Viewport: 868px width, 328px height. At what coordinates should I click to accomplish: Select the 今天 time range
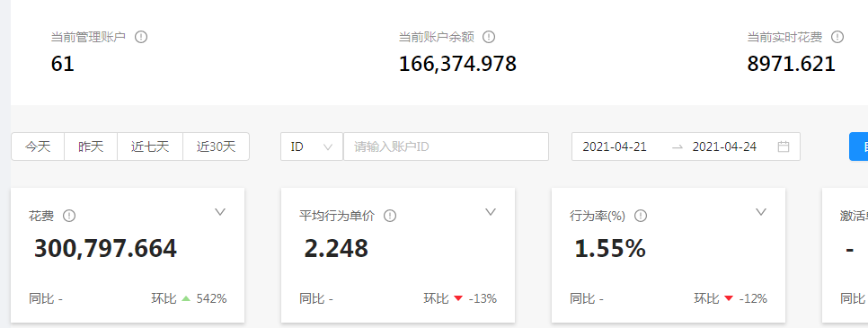click(x=39, y=146)
